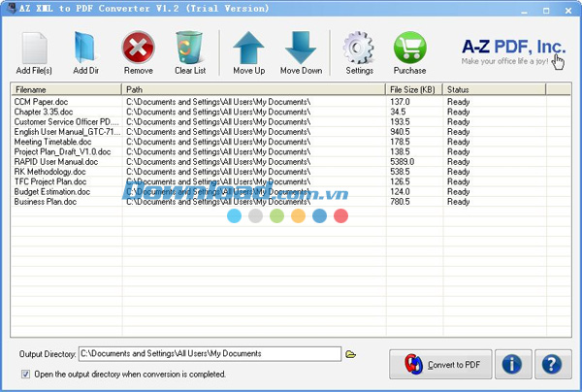Sort by the Status column header

pyautogui.click(x=495, y=89)
